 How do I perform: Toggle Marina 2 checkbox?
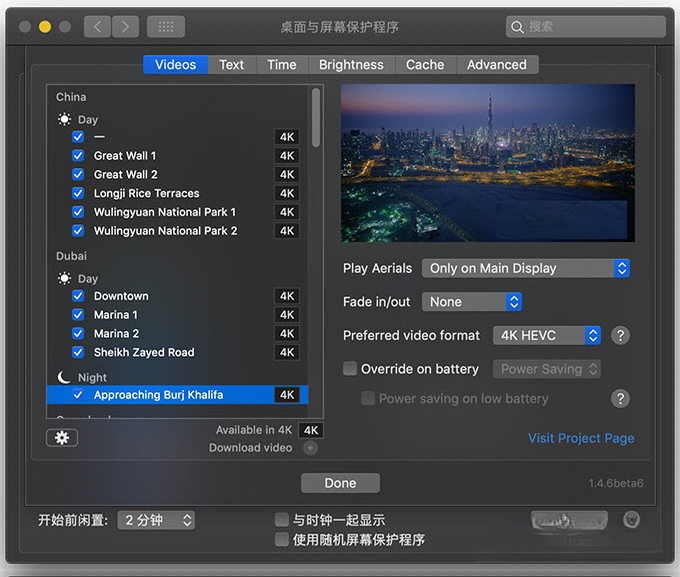(x=78, y=333)
